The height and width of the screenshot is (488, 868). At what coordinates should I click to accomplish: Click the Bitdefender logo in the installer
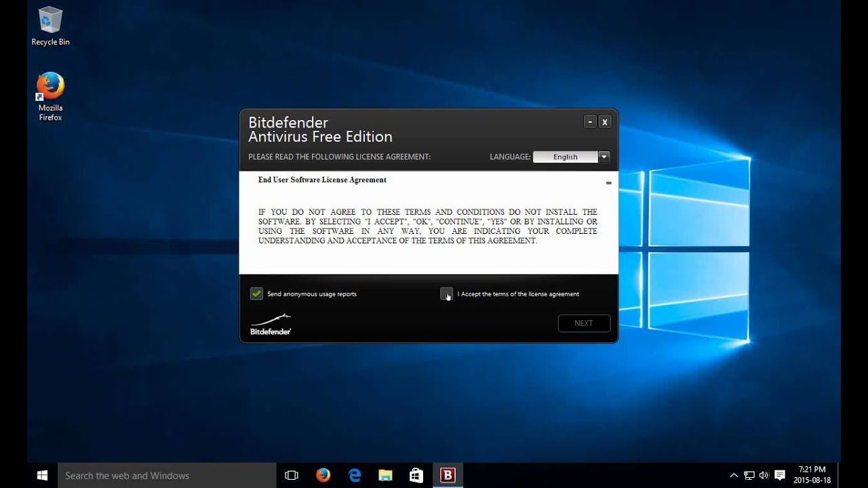pyautogui.click(x=271, y=324)
